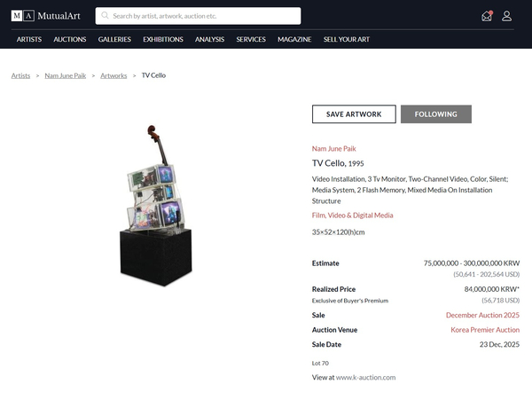532x400 pixels.
Task: Select Sell Your Art in navigation
Action: click(x=347, y=39)
